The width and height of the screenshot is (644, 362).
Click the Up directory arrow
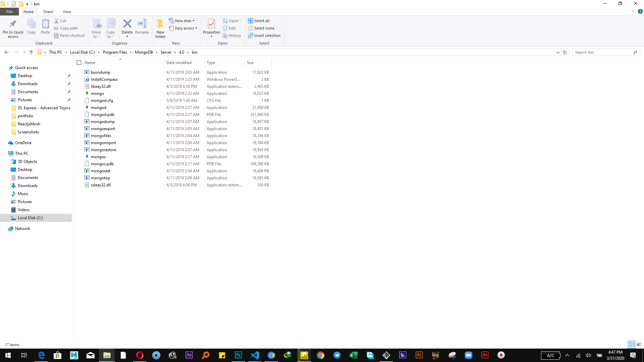click(31, 52)
